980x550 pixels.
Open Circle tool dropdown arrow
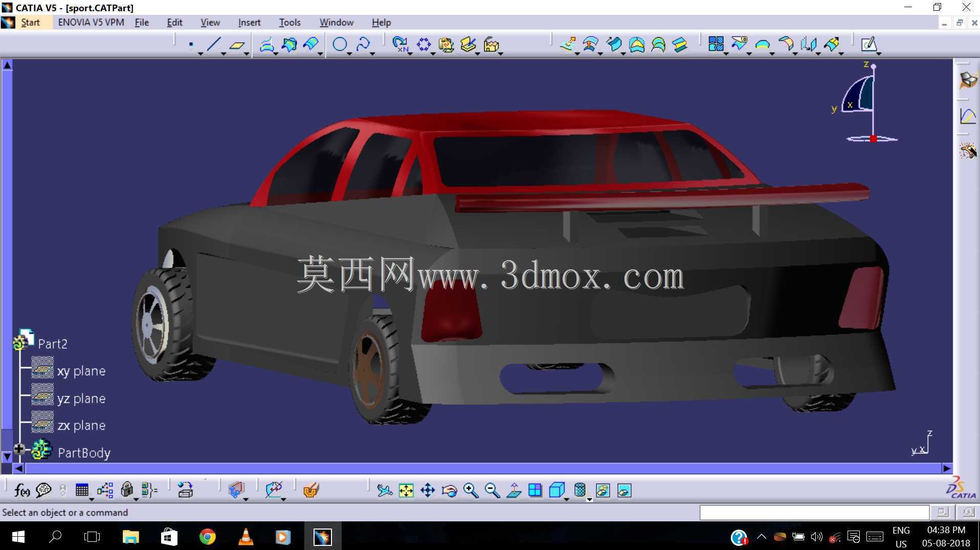coord(349,53)
